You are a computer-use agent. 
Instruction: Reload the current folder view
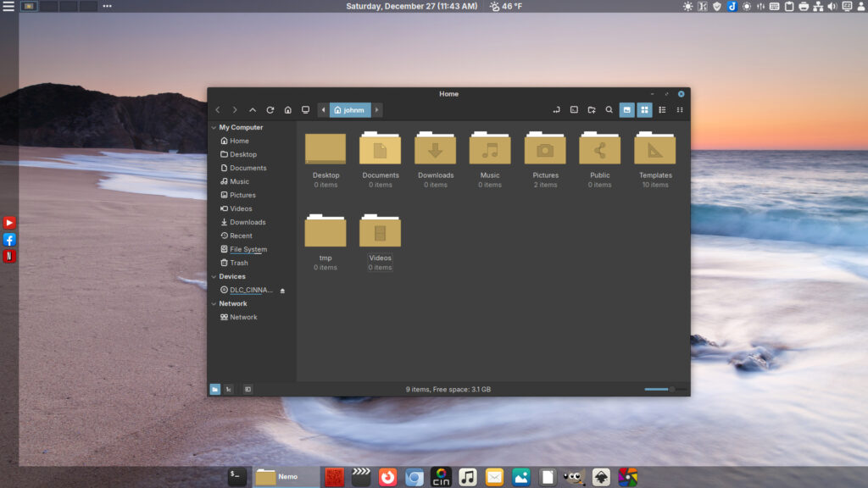270,110
